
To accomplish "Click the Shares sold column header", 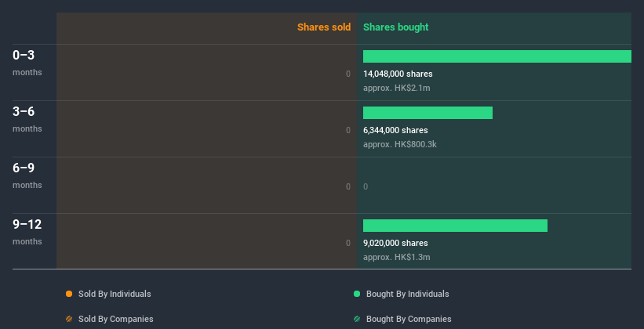I will 324,27.
